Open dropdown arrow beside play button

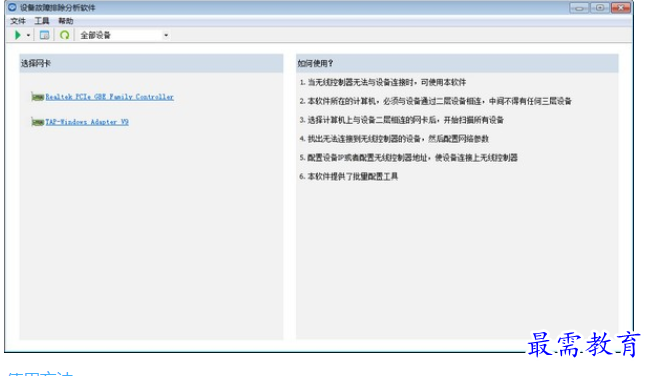28,36
